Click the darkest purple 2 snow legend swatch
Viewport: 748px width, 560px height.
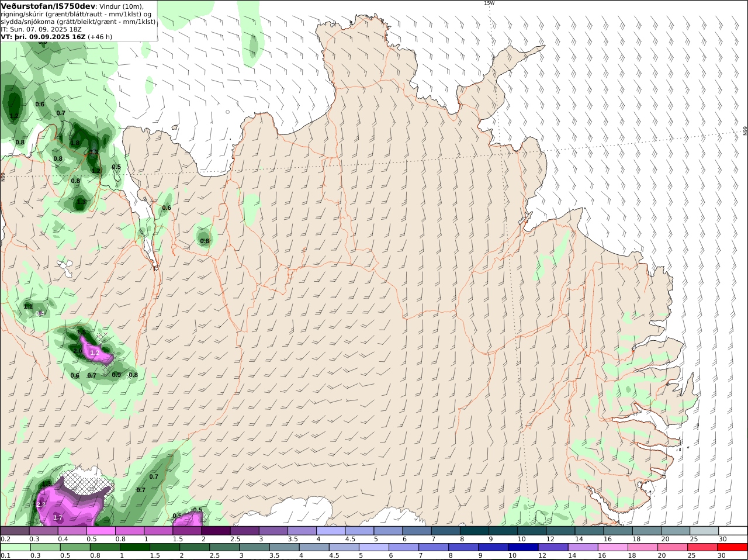tap(216, 531)
